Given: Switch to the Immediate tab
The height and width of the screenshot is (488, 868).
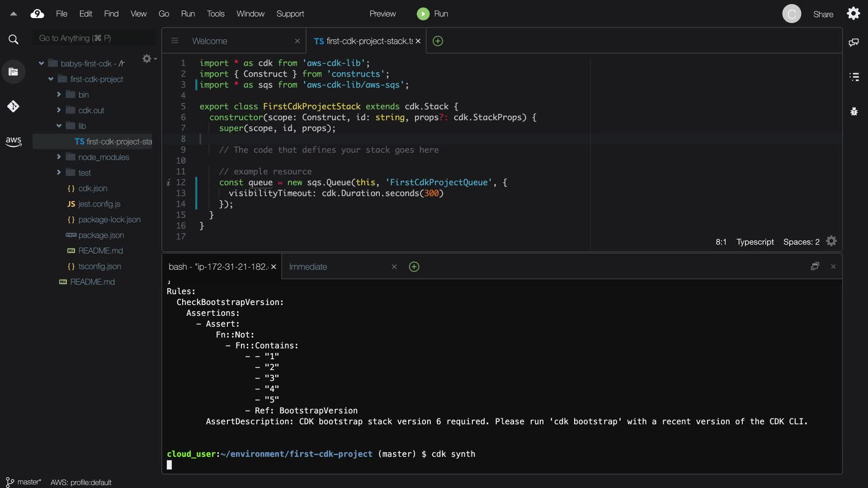Looking at the screenshot, I should click(x=308, y=267).
